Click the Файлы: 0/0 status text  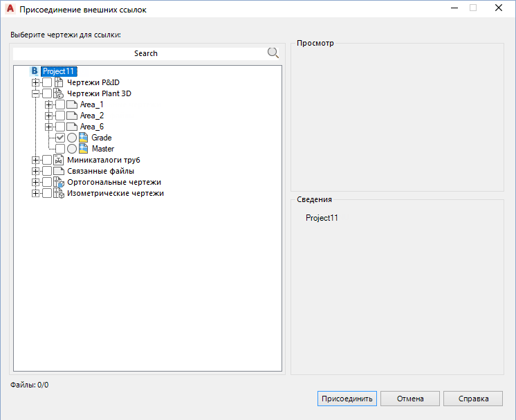click(x=29, y=385)
